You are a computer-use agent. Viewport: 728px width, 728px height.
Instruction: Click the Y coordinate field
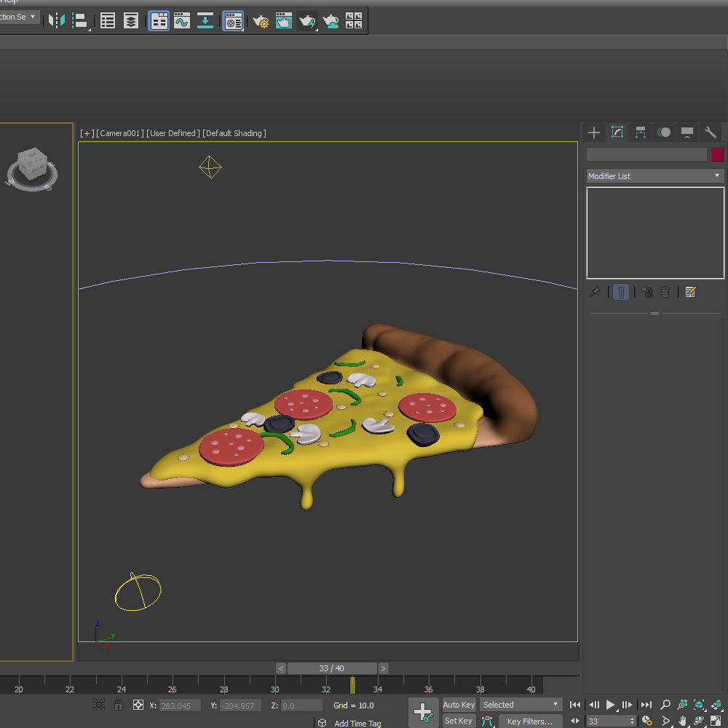(x=240, y=705)
